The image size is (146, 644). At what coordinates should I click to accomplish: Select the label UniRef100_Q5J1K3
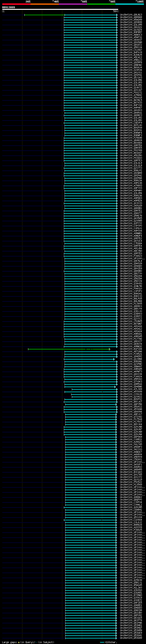tap(131, 77)
